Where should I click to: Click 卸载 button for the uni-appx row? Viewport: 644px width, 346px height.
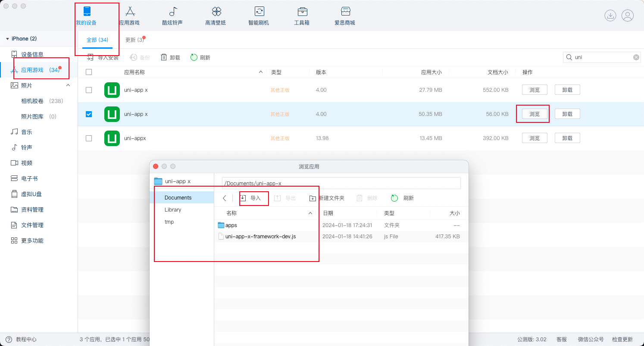567,138
